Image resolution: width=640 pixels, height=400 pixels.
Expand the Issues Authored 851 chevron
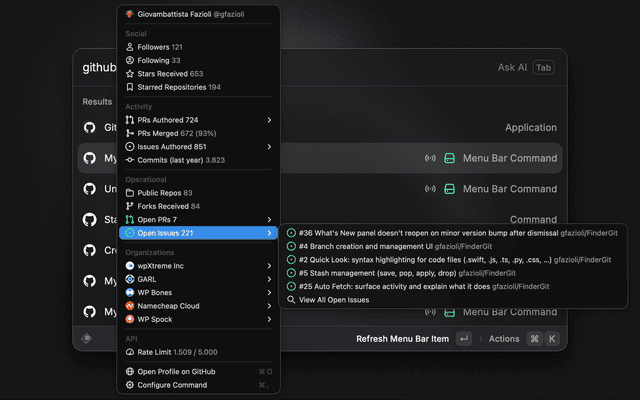269,147
